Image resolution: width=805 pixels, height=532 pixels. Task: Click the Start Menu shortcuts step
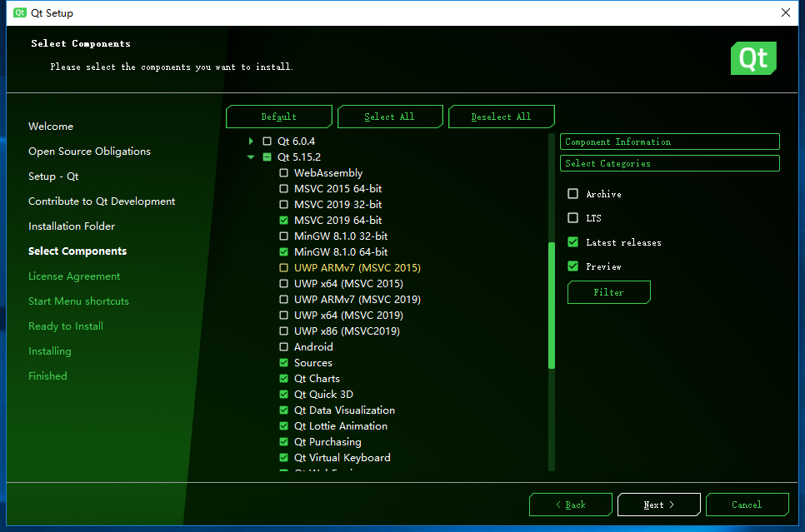(78, 301)
